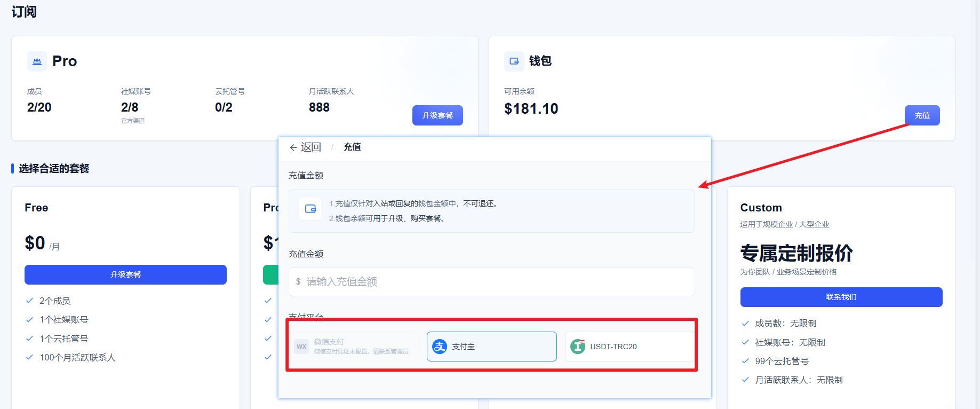The height and width of the screenshot is (409, 980).
Task: Focus the 请输入充值金额 input field
Action: tap(492, 282)
